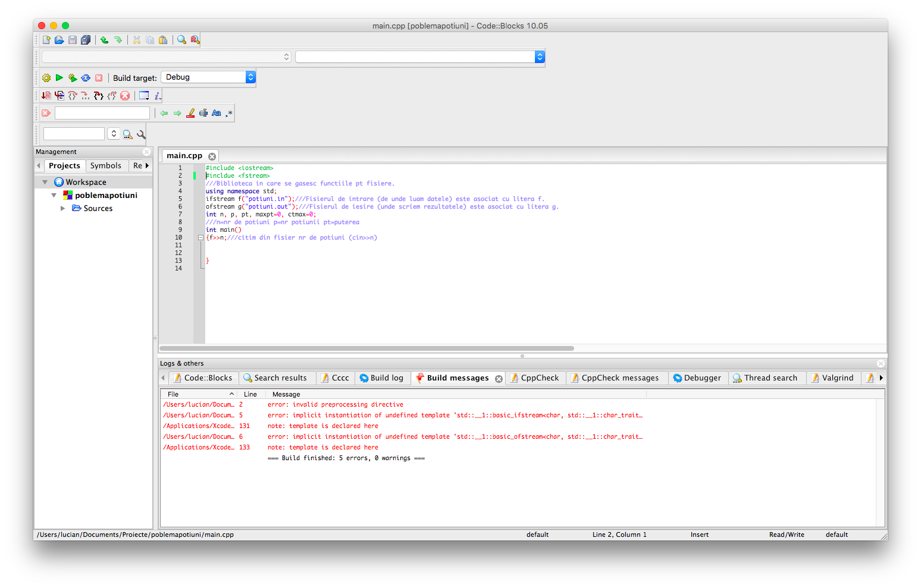This screenshot has width=921, height=588.
Task: Run the program with green play icon
Action: (x=59, y=78)
